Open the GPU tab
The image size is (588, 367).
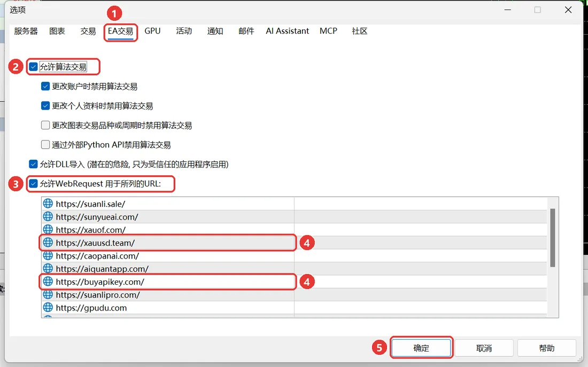point(153,31)
